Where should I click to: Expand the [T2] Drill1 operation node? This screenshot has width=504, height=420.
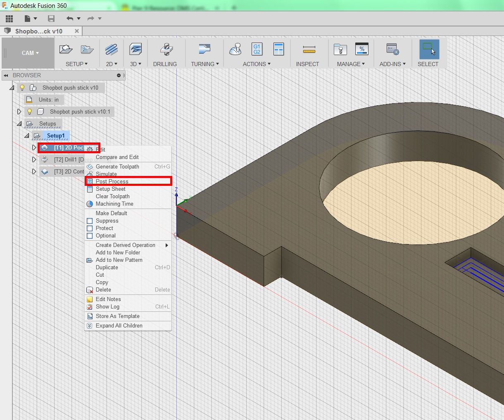tap(34, 160)
